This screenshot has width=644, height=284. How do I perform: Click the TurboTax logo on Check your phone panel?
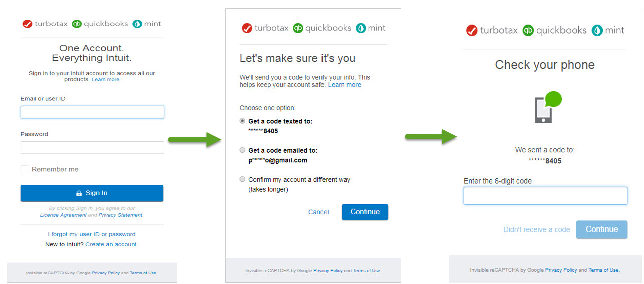[x=472, y=31]
